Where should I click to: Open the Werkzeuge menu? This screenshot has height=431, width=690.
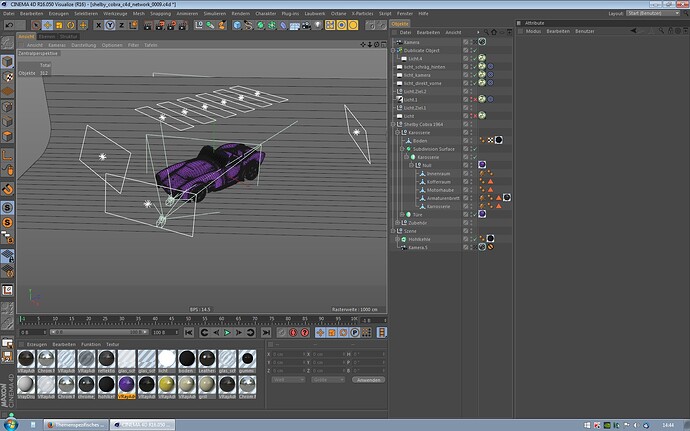point(115,14)
